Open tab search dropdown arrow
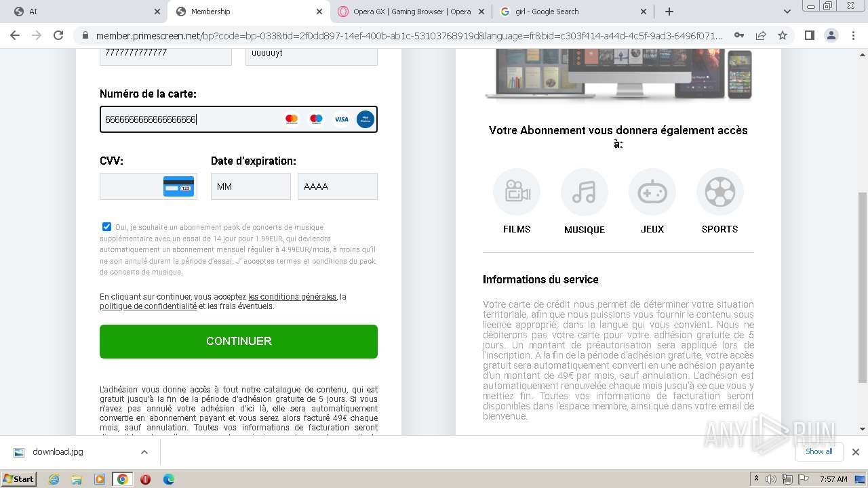This screenshot has height=488, width=868. 787,12
